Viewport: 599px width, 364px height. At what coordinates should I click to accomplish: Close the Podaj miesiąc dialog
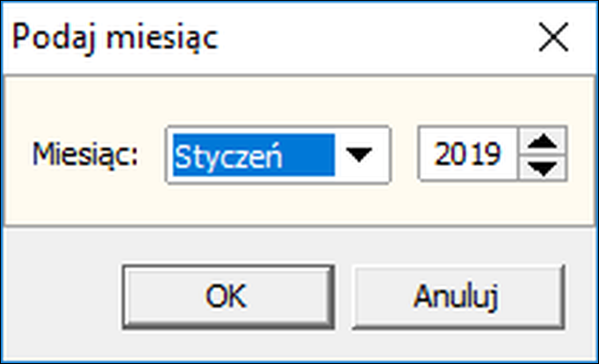point(552,39)
